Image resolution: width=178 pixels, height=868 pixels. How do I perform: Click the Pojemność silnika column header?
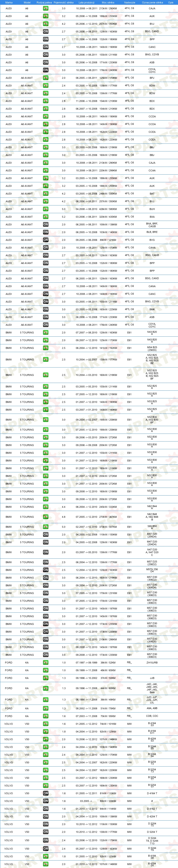[64, 2]
